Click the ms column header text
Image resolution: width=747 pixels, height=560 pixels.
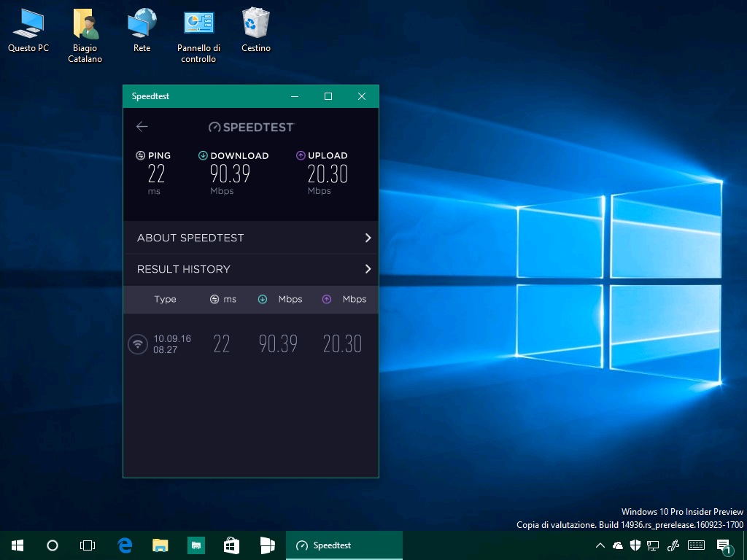pos(230,300)
